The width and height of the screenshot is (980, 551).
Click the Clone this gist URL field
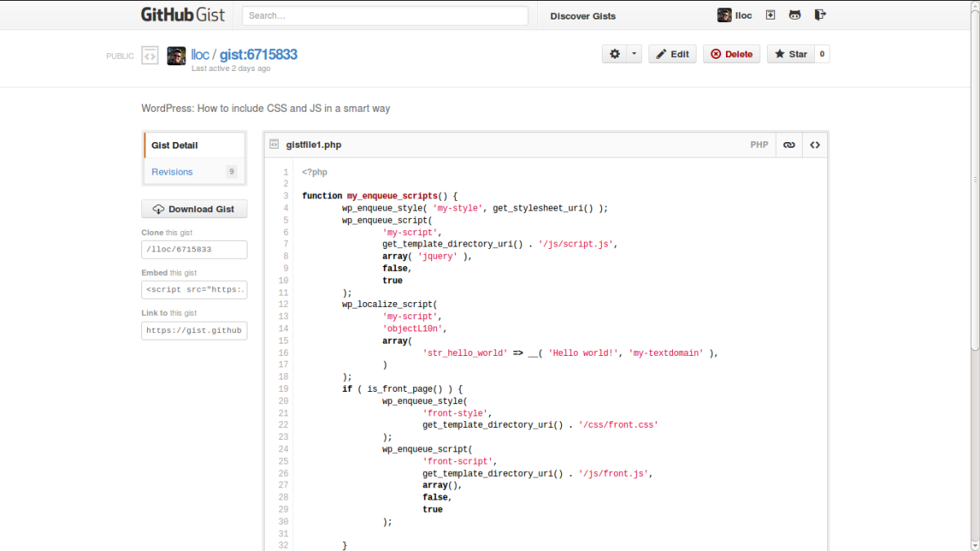(x=194, y=249)
